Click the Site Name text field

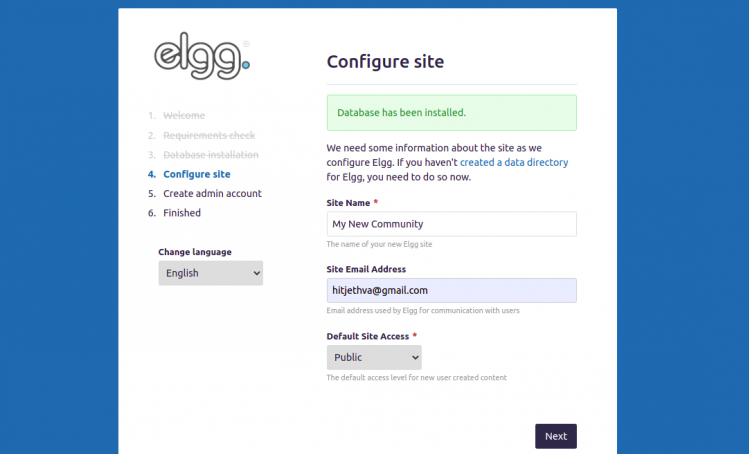pyautogui.click(x=451, y=224)
